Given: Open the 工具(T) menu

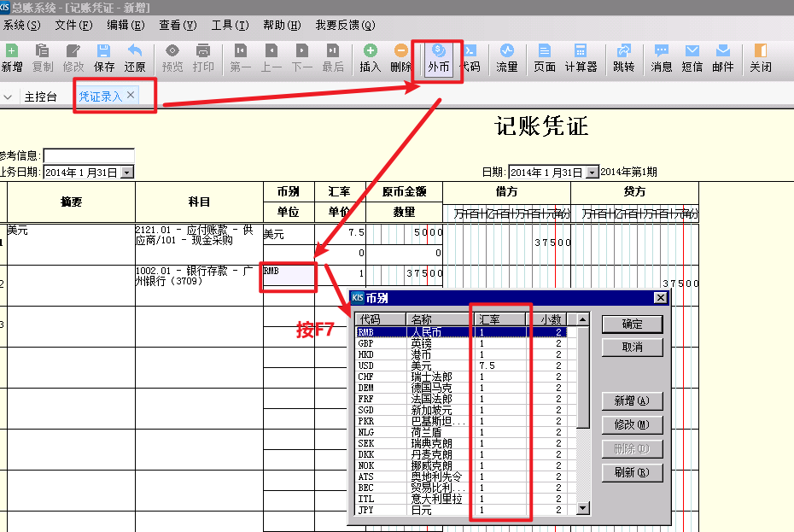Looking at the screenshot, I should (230, 25).
